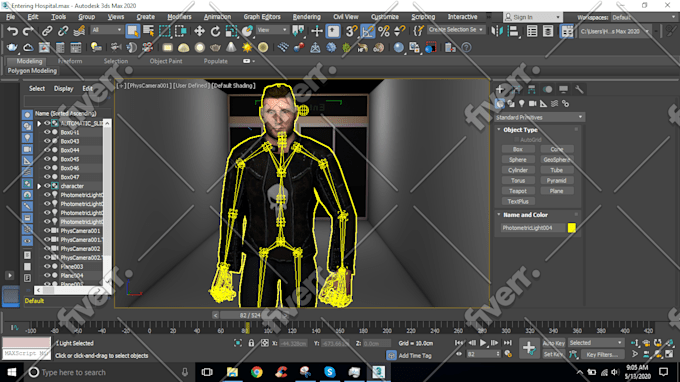Open the Modifiers menu
Image resolution: width=680 pixels, height=382 pixels.
click(179, 17)
